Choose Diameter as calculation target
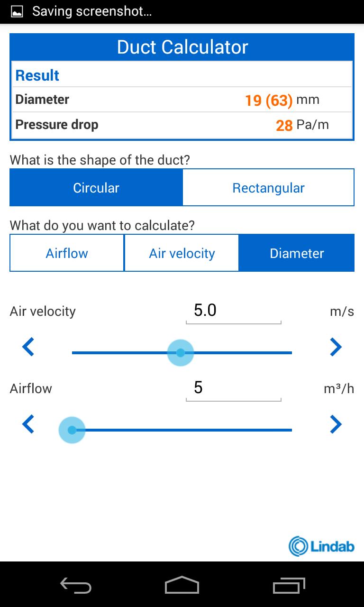 297,253
